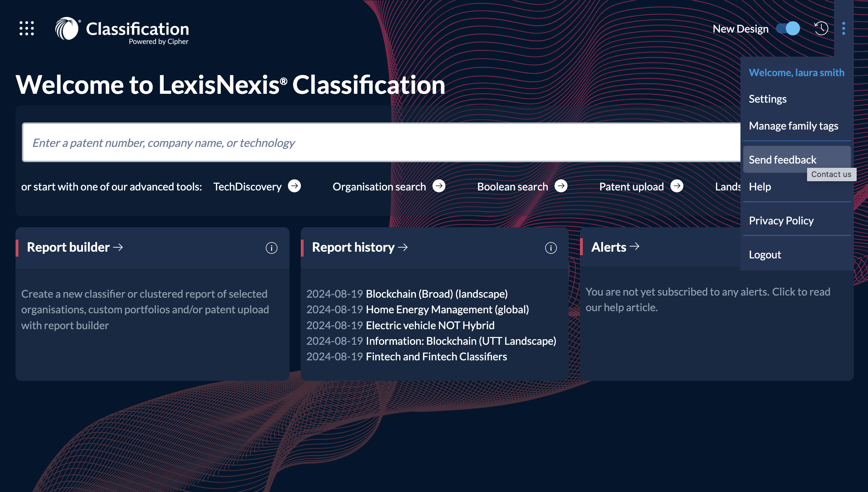Open Home Energy Management (global) report
This screenshot has height=492, width=868.
pos(447,309)
